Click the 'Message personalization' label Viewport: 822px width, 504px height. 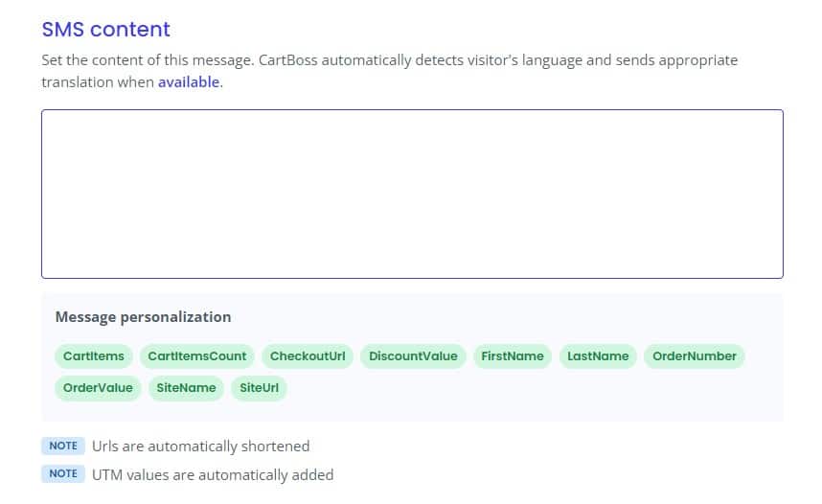point(143,317)
